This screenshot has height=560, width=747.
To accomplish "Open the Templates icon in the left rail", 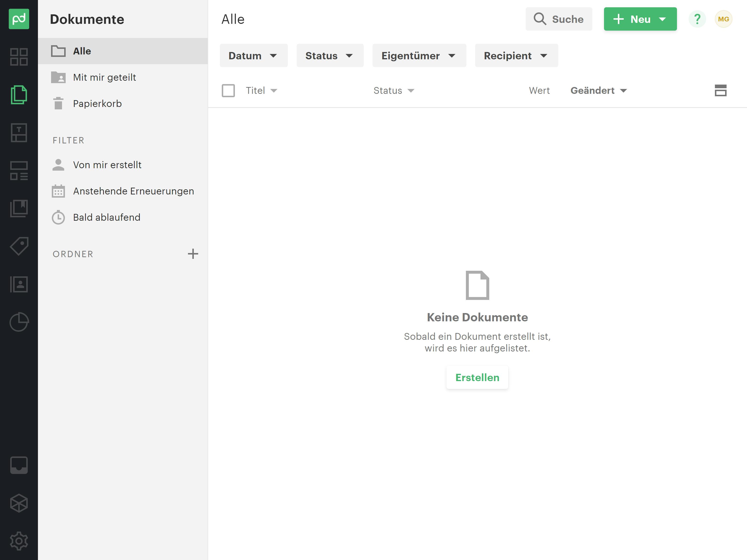I will [18, 133].
